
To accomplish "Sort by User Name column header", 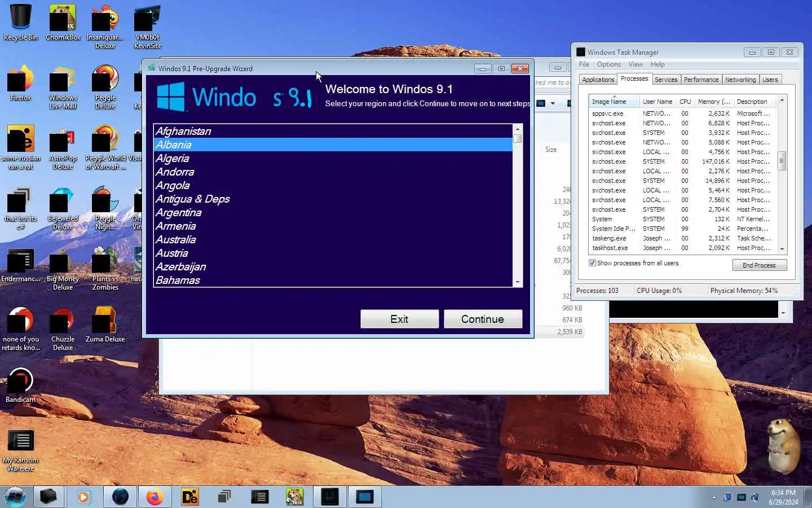I will 657,102.
